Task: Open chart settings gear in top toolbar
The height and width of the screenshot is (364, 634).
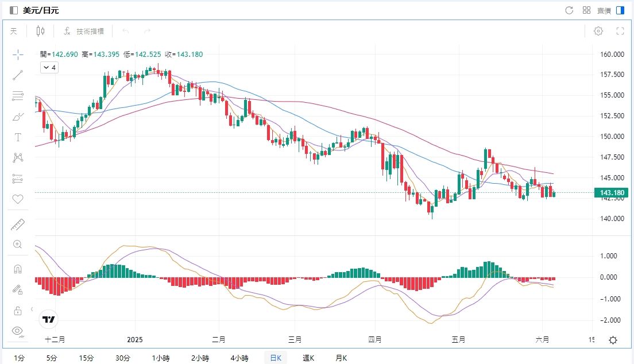Action: (x=598, y=31)
